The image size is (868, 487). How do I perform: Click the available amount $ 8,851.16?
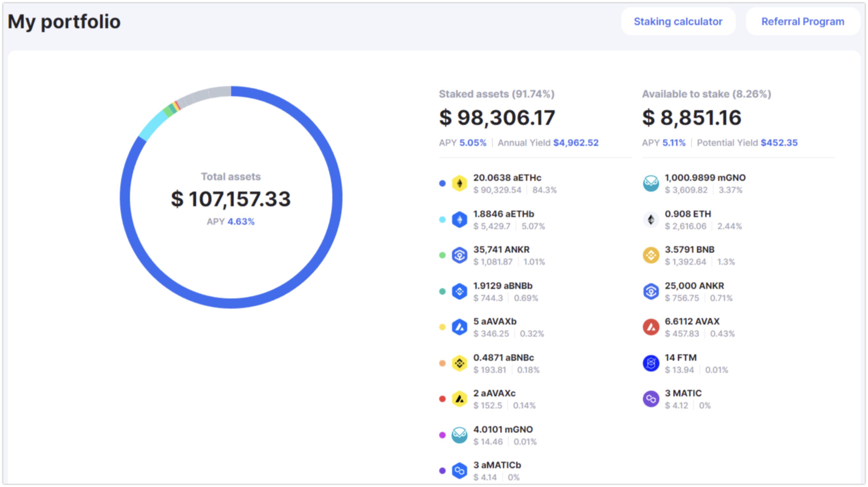(x=692, y=118)
